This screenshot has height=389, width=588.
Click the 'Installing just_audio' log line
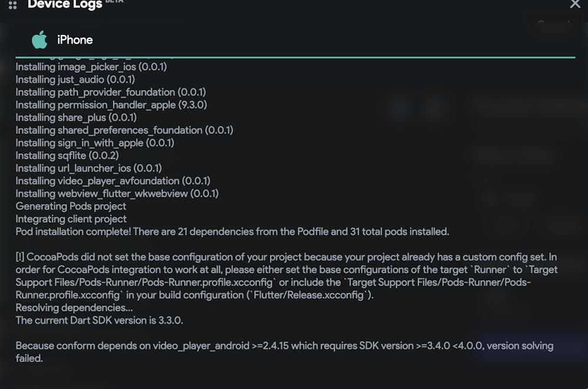pos(75,79)
